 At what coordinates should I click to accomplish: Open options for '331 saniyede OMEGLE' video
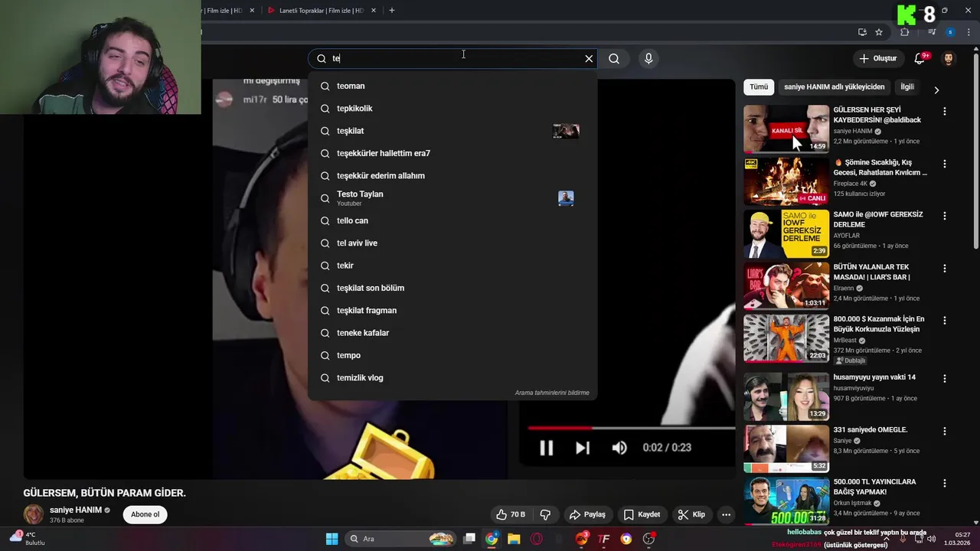944,431
